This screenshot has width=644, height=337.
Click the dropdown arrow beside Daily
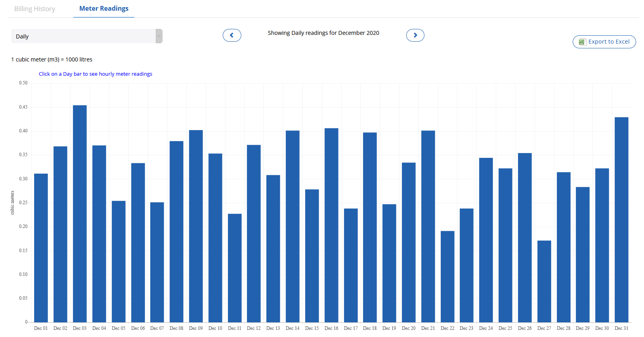(x=159, y=36)
